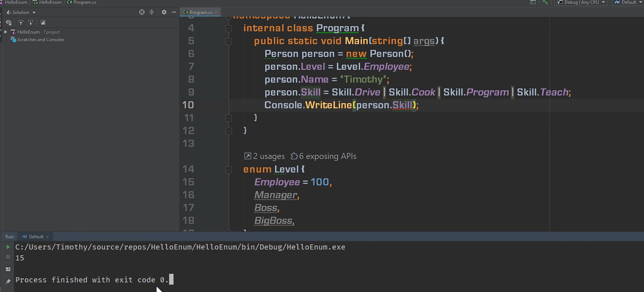Click the "Timothy" string literal
The height and width of the screenshot is (292, 644).
tap(363, 80)
